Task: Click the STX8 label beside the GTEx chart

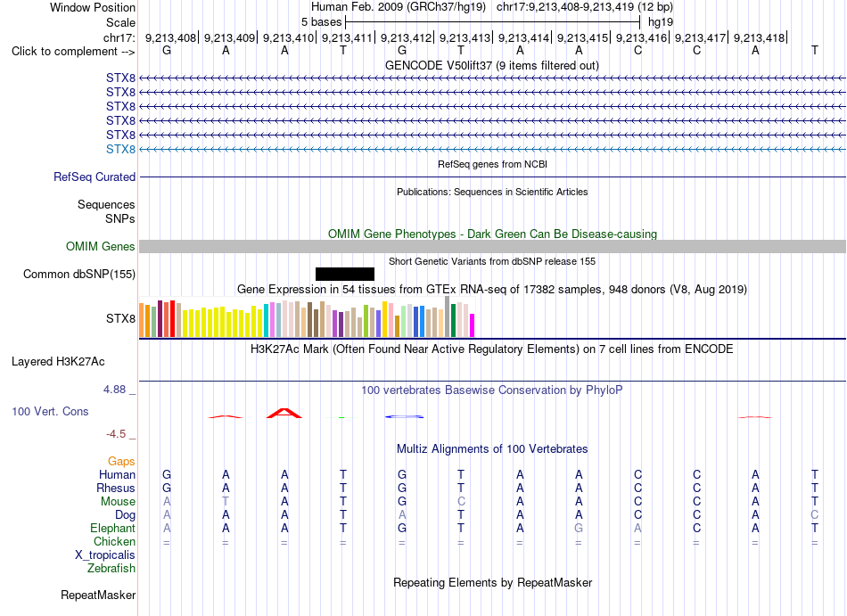Action: click(x=120, y=318)
